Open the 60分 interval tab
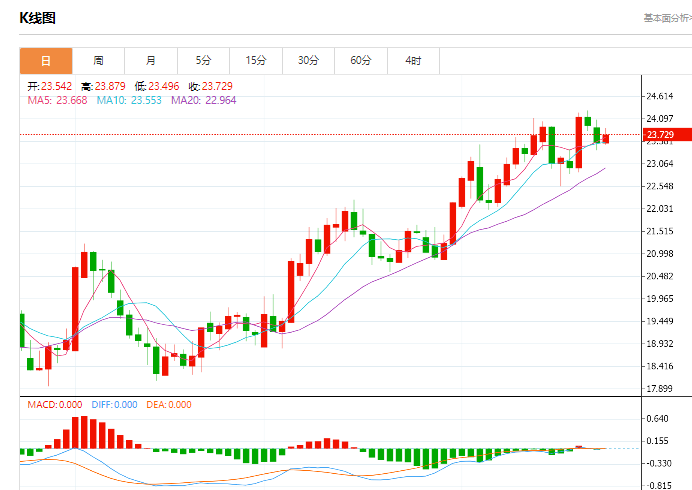Screen dimensions: 692x490 point(361,61)
